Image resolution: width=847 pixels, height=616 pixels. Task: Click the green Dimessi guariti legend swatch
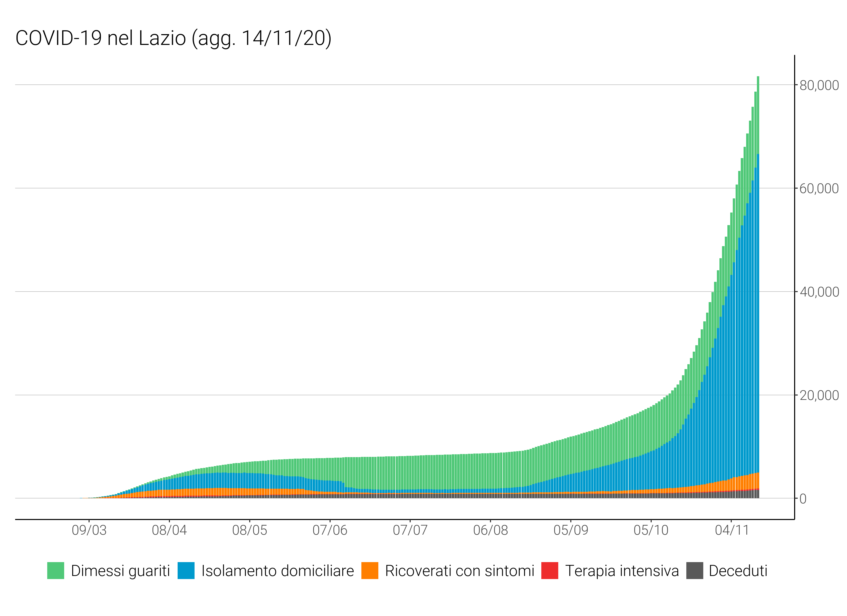point(55,570)
